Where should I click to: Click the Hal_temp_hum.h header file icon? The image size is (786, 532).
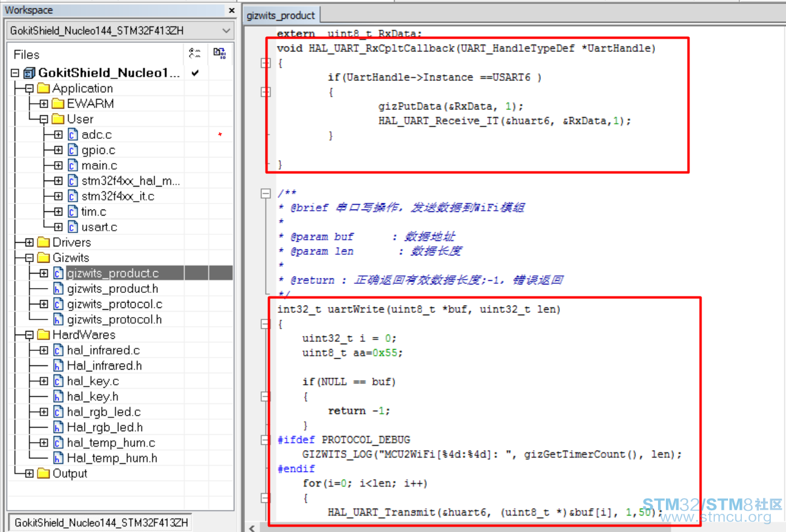[x=58, y=458]
